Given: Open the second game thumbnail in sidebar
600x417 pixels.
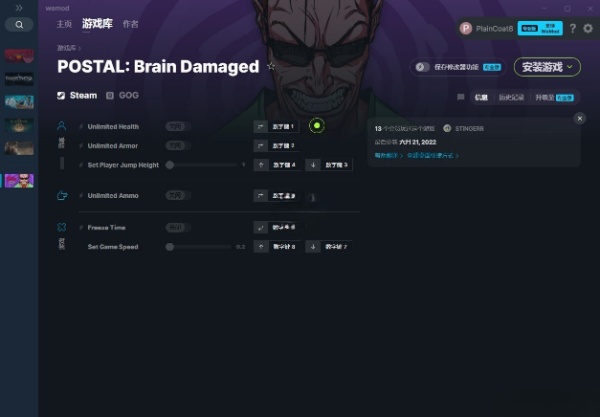Looking at the screenshot, I should click(x=19, y=79).
